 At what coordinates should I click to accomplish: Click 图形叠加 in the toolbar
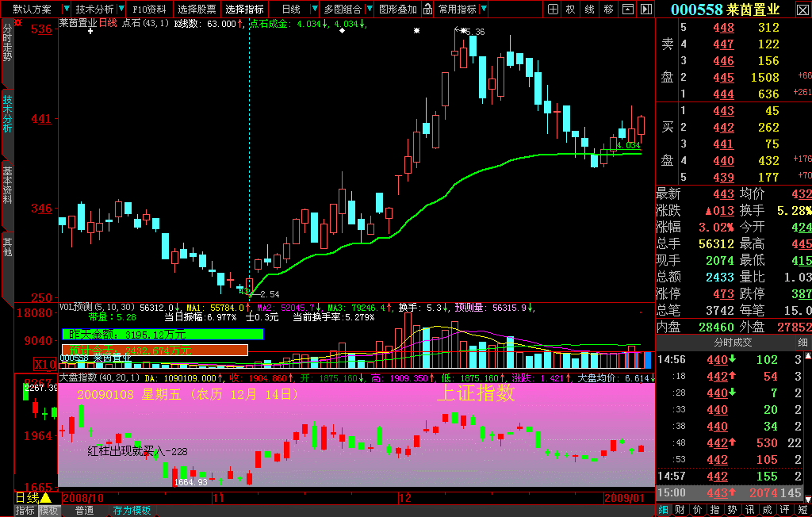click(x=398, y=10)
